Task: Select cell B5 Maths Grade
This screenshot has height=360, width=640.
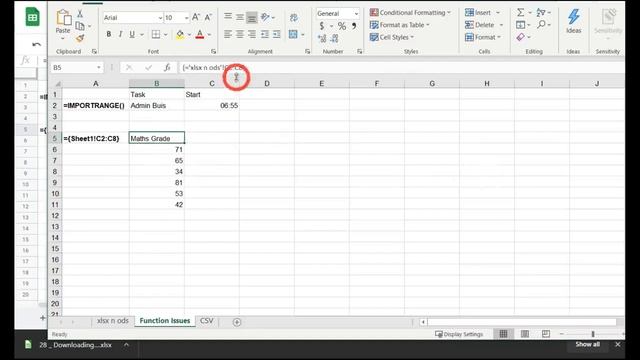Action: pos(157,138)
